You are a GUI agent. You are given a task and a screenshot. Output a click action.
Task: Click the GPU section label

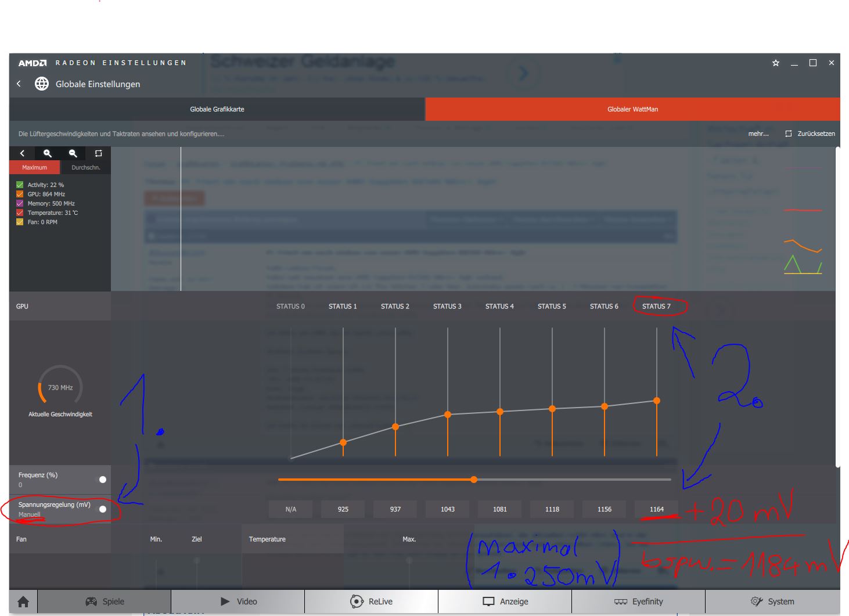22,307
